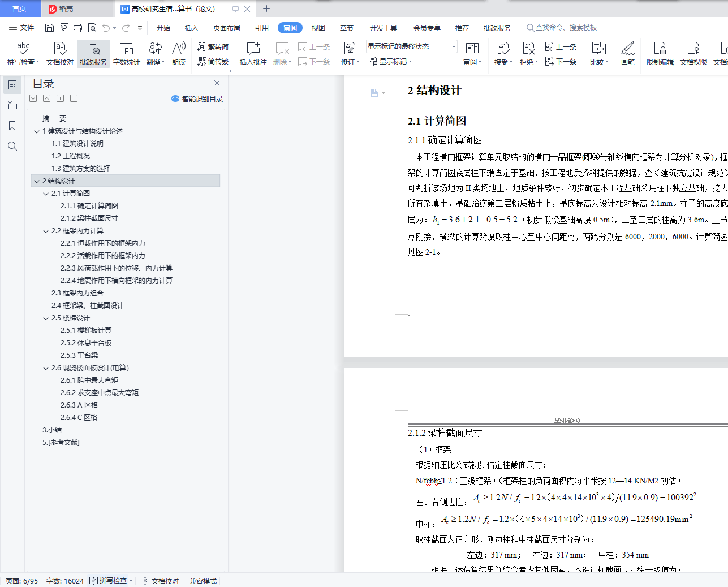The image size is (728, 587).
Task: Convert text with 简转繁
Action: pyautogui.click(x=213, y=61)
